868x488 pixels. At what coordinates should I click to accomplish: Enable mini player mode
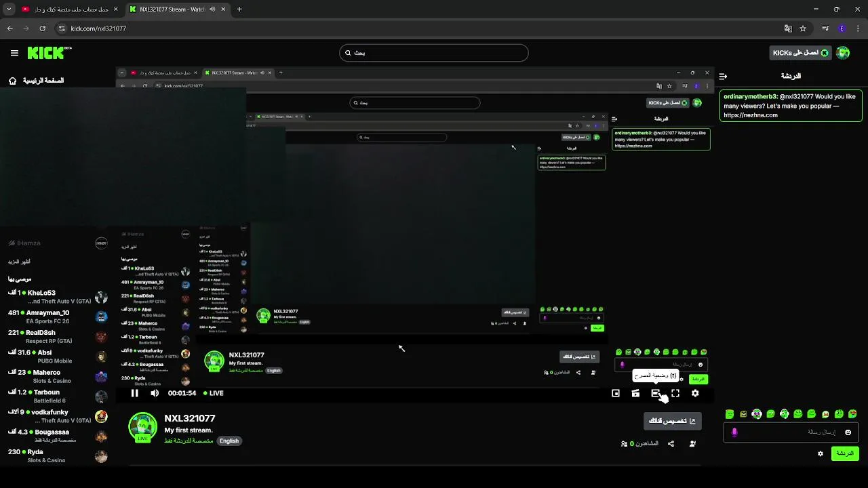point(616,393)
